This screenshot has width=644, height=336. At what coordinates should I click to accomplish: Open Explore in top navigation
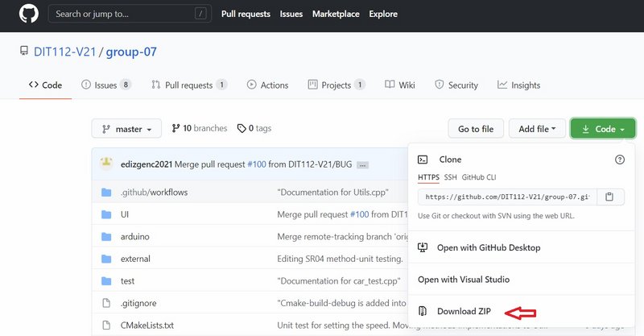click(383, 14)
